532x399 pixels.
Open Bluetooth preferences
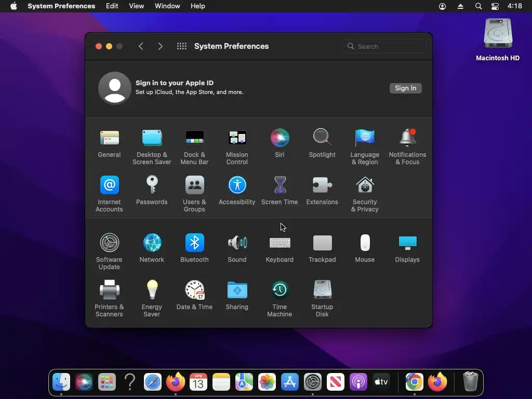194,243
